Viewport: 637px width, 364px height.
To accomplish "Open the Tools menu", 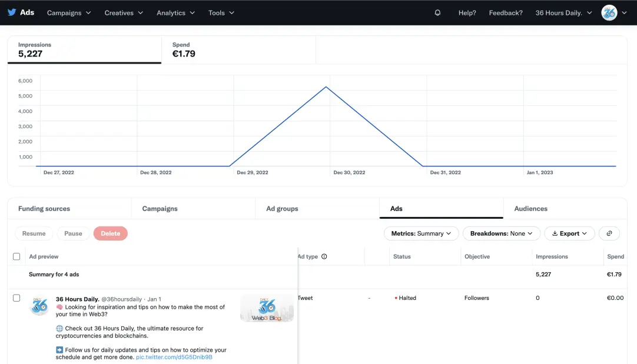I will tap(221, 13).
